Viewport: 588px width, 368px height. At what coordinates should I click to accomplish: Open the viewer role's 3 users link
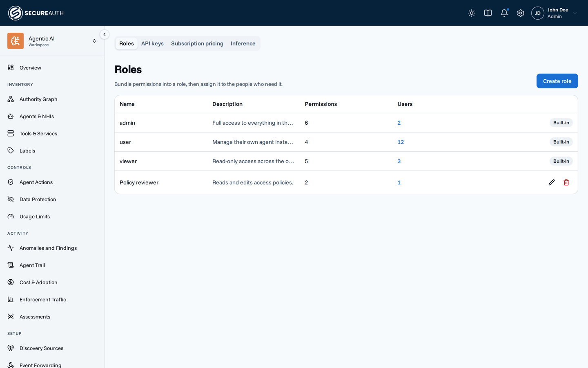click(x=399, y=161)
